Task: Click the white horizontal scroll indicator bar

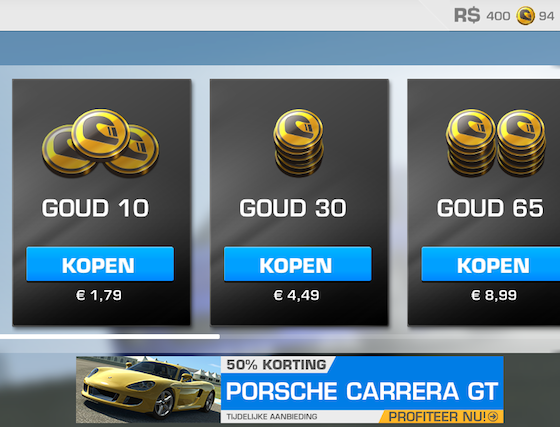Action: (110, 336)
